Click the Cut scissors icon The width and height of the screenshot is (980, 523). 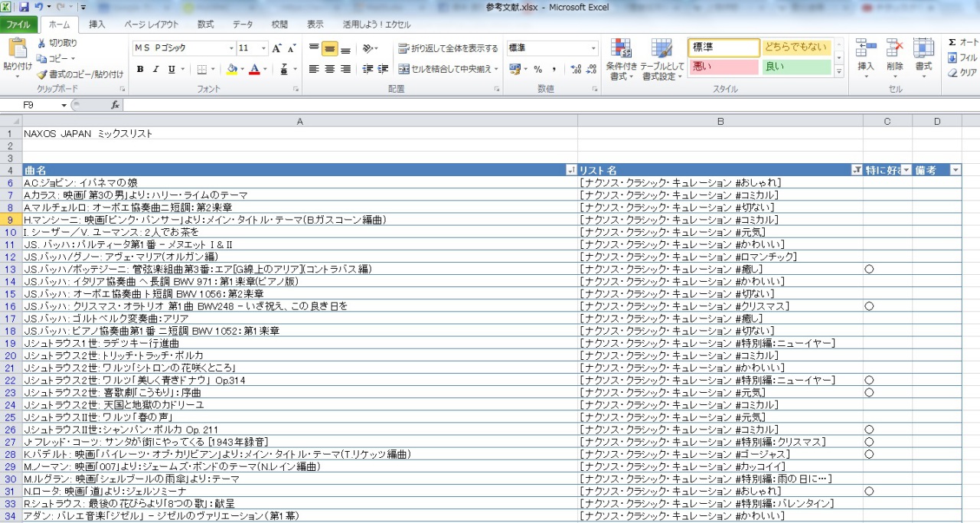click(42, 43)
